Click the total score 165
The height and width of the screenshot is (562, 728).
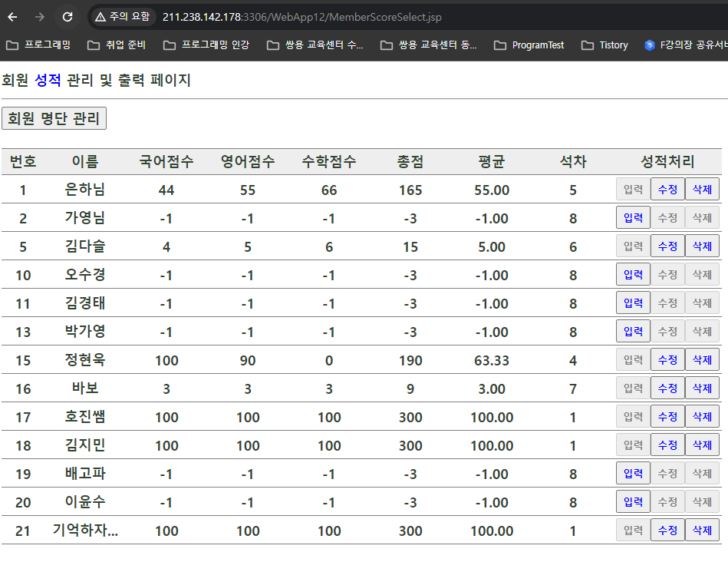[410, 190]
